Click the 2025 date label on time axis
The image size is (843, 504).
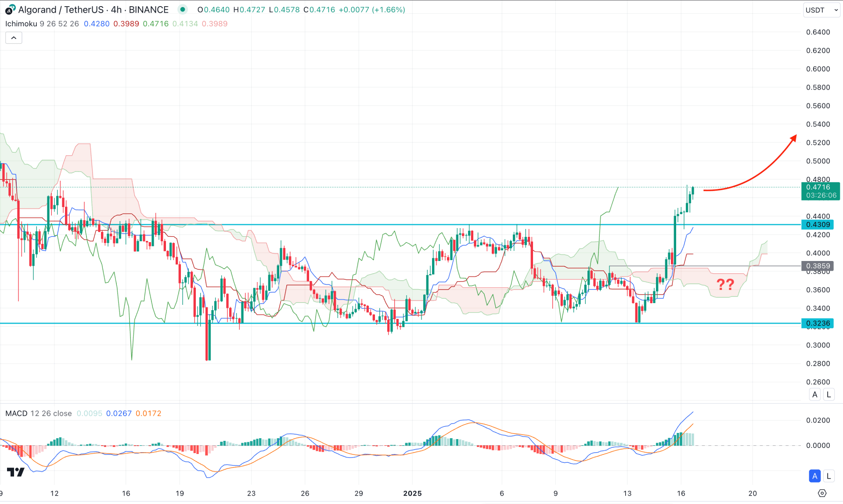pyautogui.click(x=412, y=493)
